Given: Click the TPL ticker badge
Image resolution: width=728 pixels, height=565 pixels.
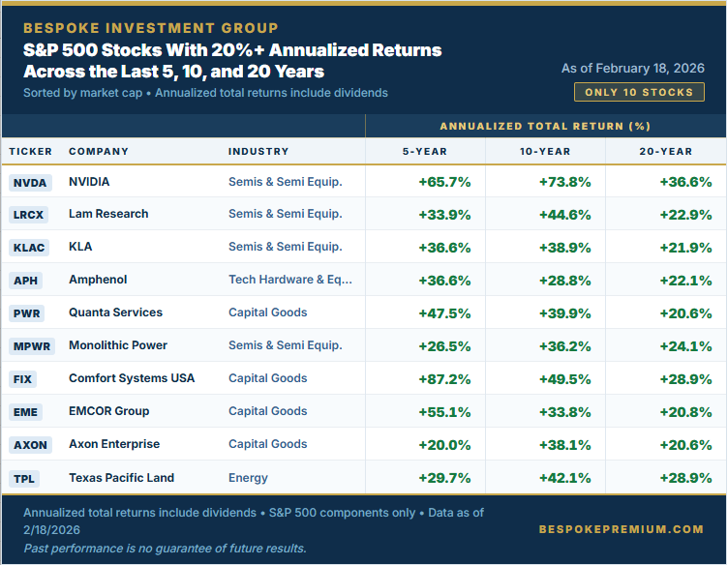Looking at the screenshot, I should (x=23, y=478).
